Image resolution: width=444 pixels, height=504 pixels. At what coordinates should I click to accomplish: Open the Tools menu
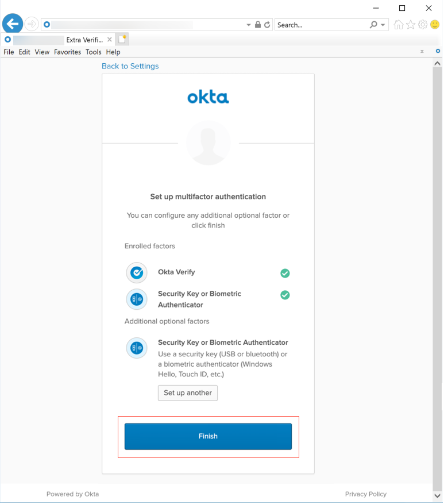[93, 52]
